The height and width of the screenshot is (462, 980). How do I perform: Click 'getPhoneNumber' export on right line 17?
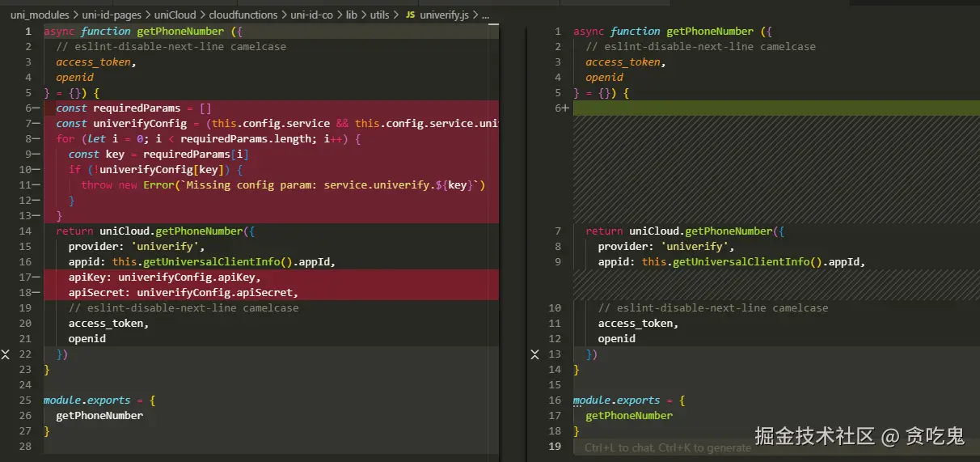click(x=629, y=416)
